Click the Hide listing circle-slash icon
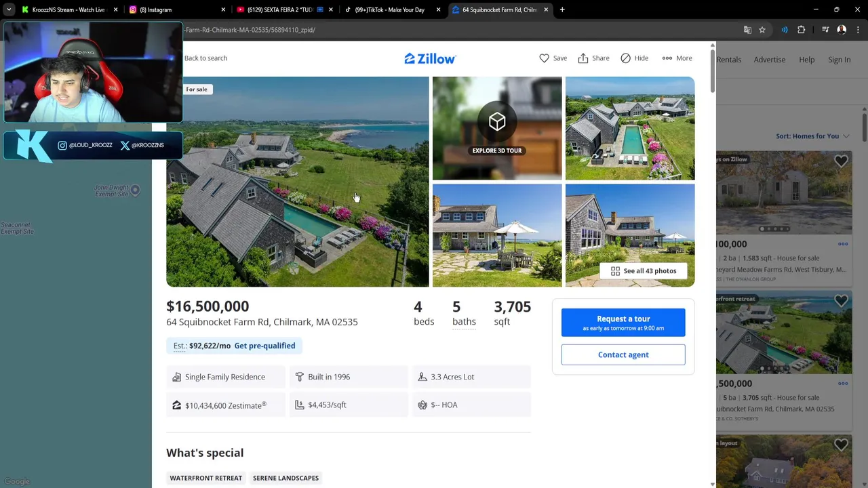The width and height of the screenshot is (868, 488). click(625, 58)
